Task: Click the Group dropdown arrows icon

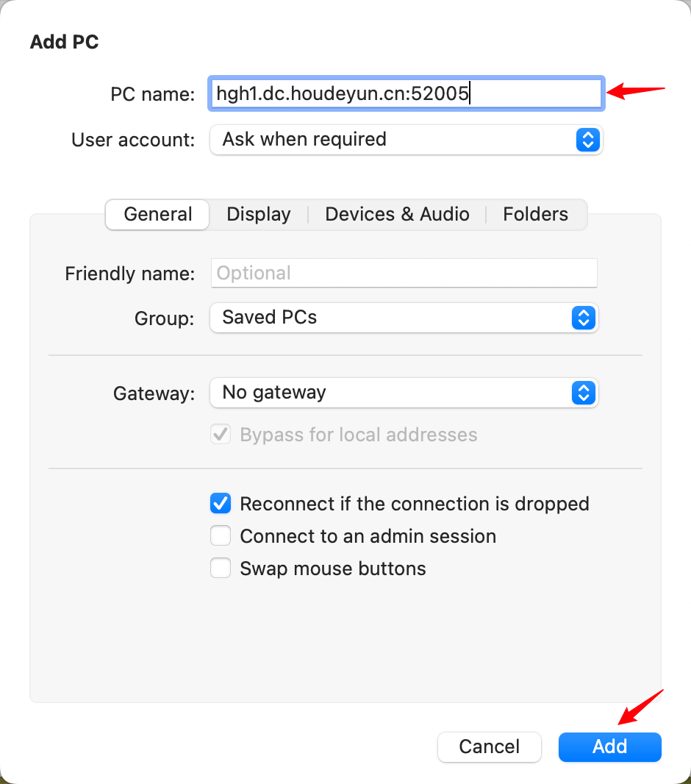Action: point(583,318)
